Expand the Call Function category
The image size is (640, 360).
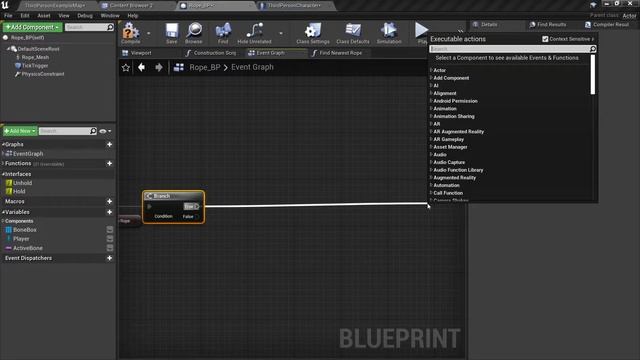click(x=431, y=193)
